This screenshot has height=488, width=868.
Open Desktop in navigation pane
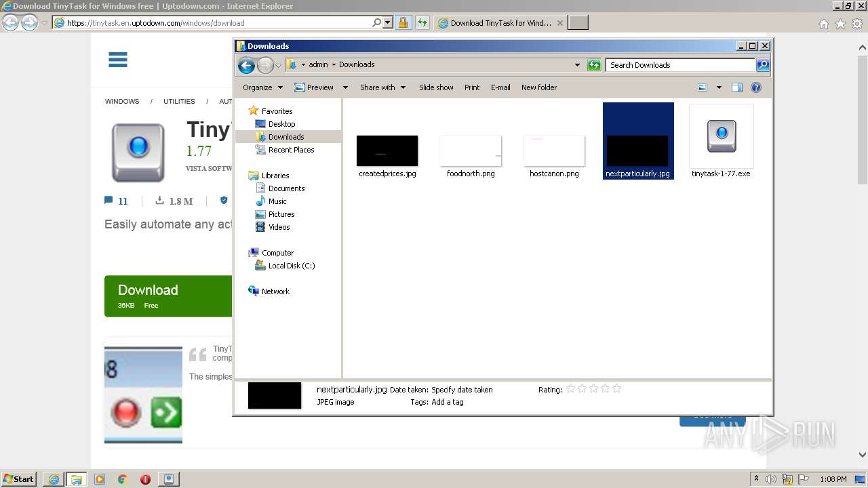(x=281, y=124)
